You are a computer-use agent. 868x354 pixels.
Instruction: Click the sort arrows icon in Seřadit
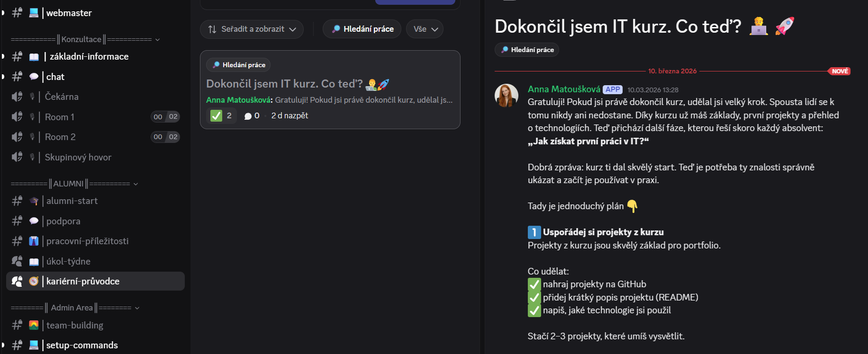(212, 29)
